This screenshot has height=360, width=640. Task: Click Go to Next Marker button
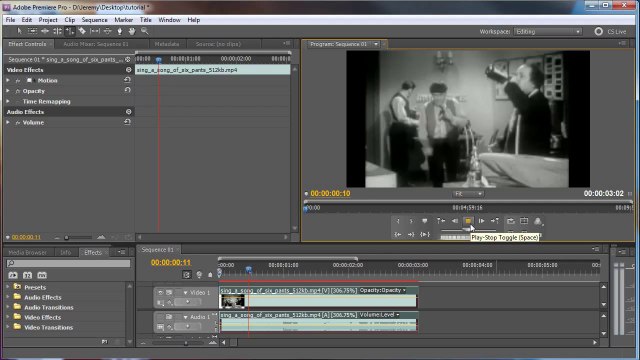(495, 221)
